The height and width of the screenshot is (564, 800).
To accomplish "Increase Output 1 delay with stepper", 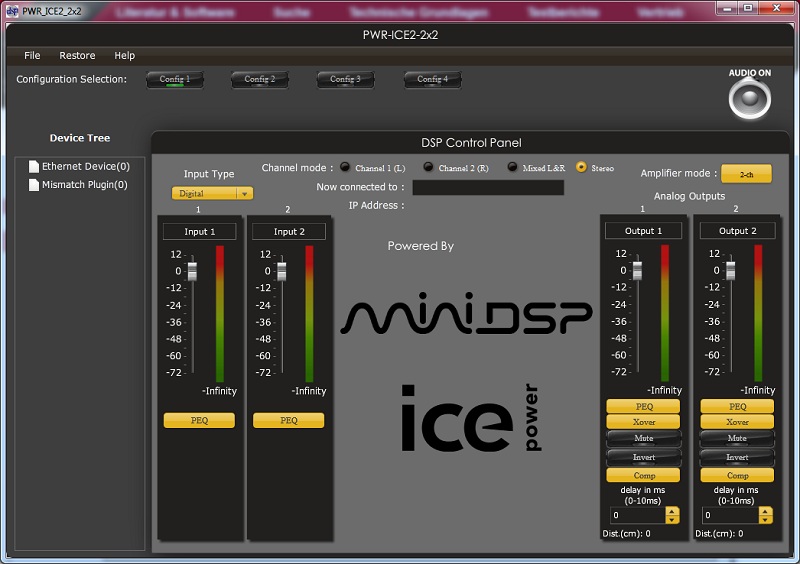I will (672, 511).
